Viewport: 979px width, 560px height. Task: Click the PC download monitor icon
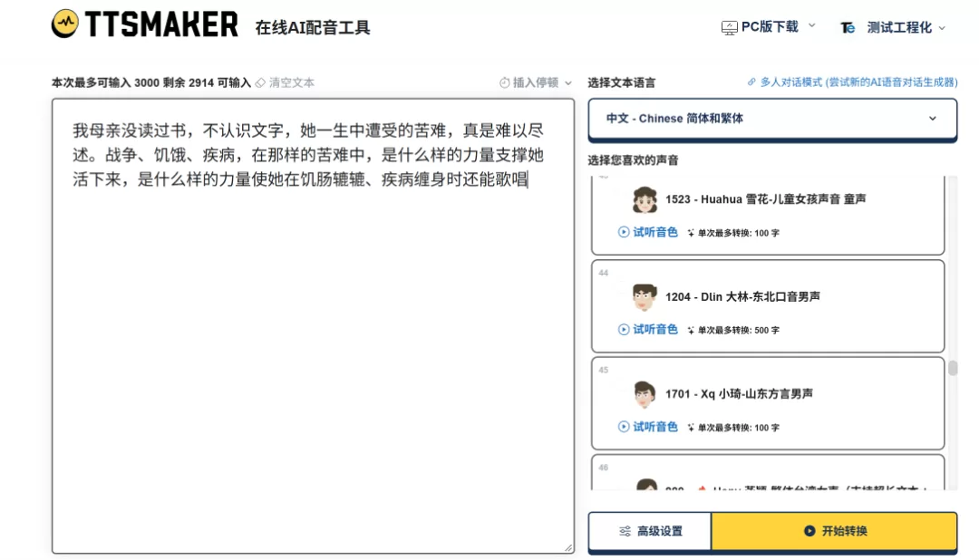coord(729,27)
